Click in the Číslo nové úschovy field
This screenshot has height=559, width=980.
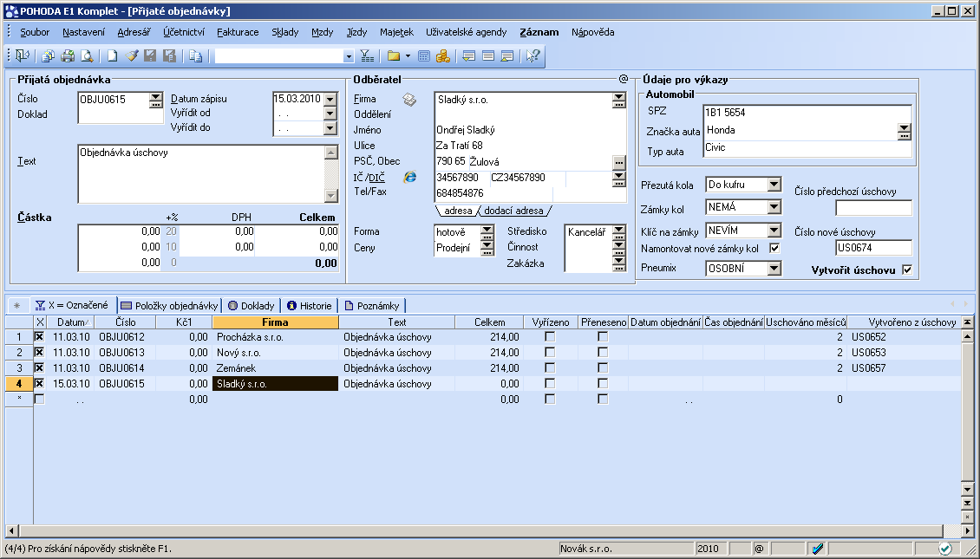(x=873, y=248)
